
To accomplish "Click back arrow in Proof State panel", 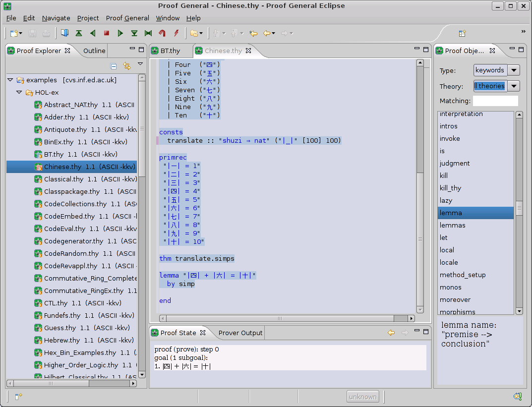I will pos(391,333).
